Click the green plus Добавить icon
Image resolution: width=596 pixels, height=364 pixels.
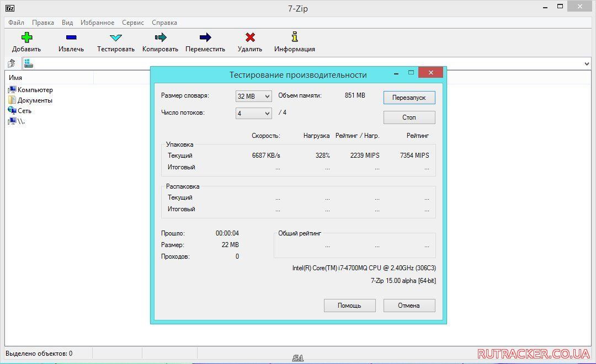click(x=26, y=38)
